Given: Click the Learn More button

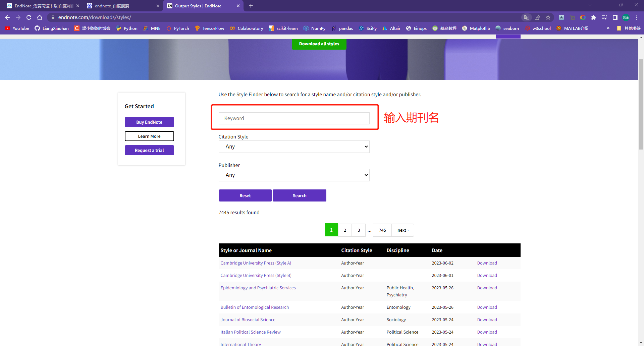Looking at the screenshot, I should click(149, 136).
